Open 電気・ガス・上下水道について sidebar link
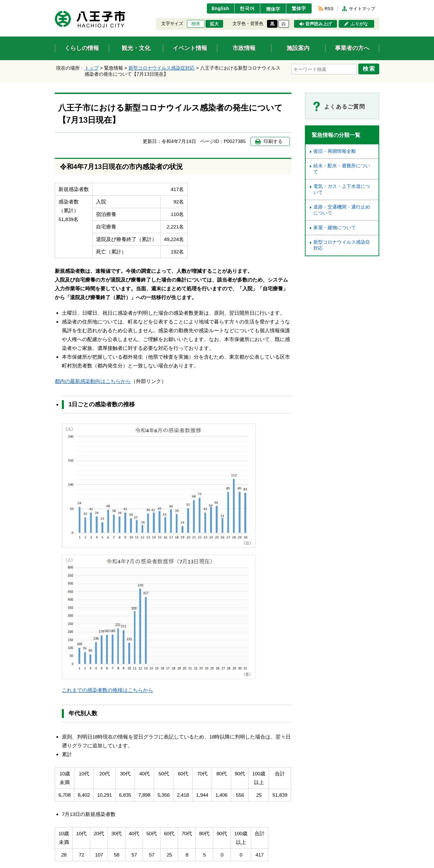 point(341,190)
